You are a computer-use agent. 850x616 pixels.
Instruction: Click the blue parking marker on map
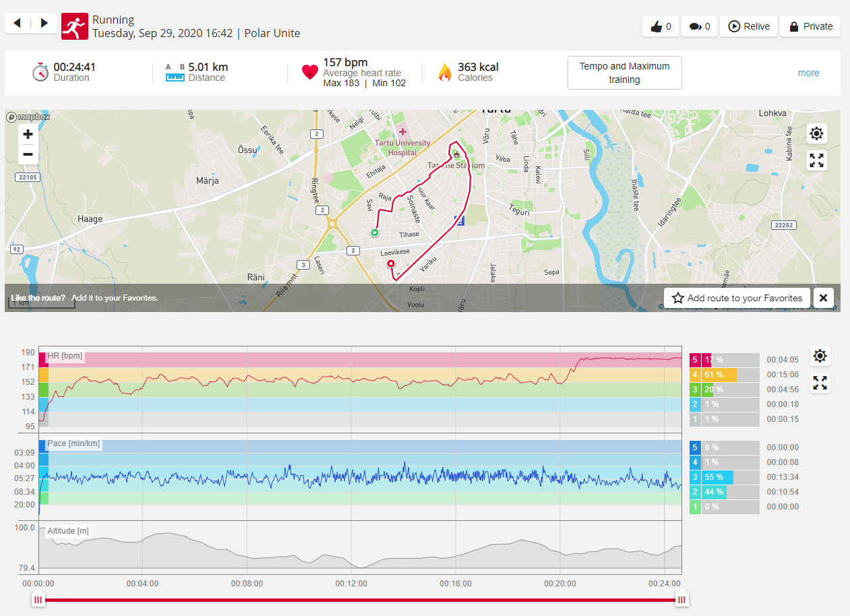pos(460,220)
